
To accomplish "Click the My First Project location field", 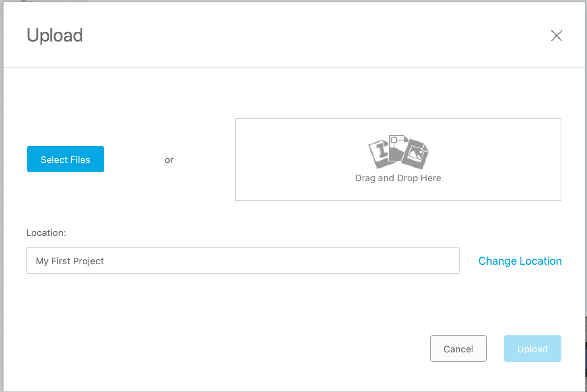I will click(243, 260).
